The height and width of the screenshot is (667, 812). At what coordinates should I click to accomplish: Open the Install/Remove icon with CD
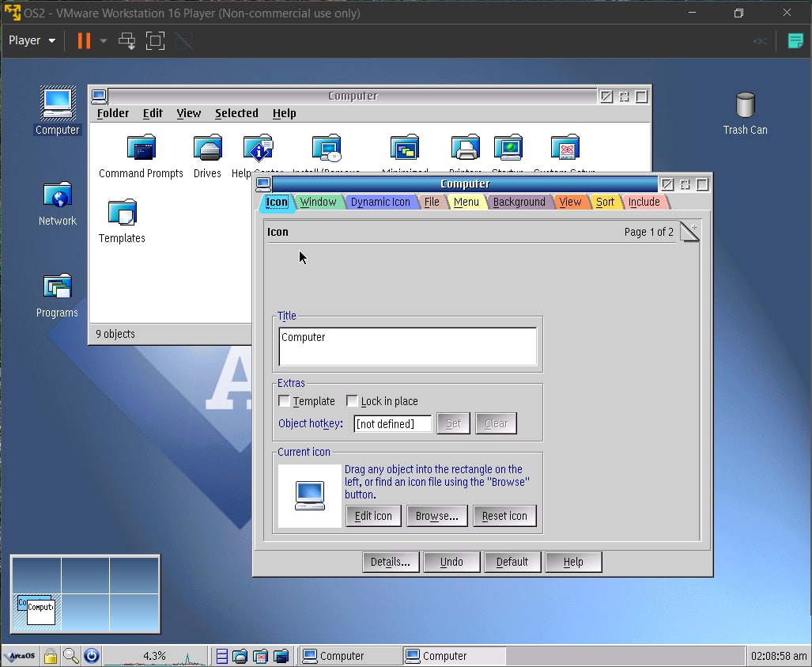tap(327, 149)
